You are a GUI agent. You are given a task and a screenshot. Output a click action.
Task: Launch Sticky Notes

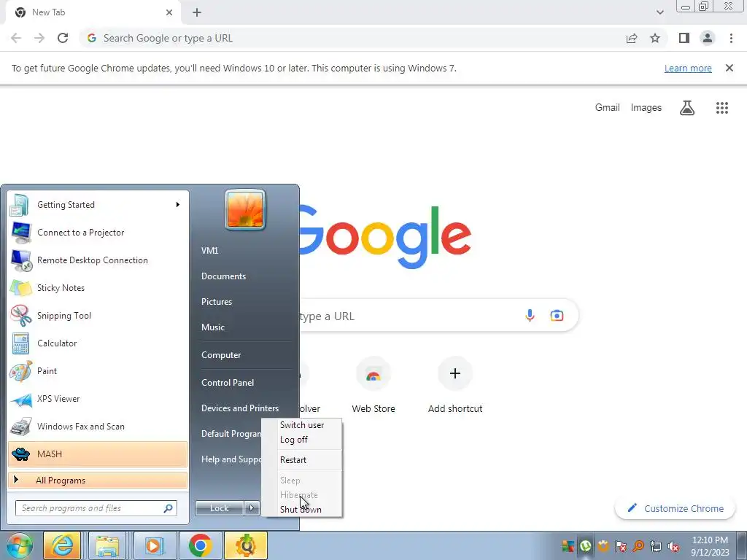point(98,287)
